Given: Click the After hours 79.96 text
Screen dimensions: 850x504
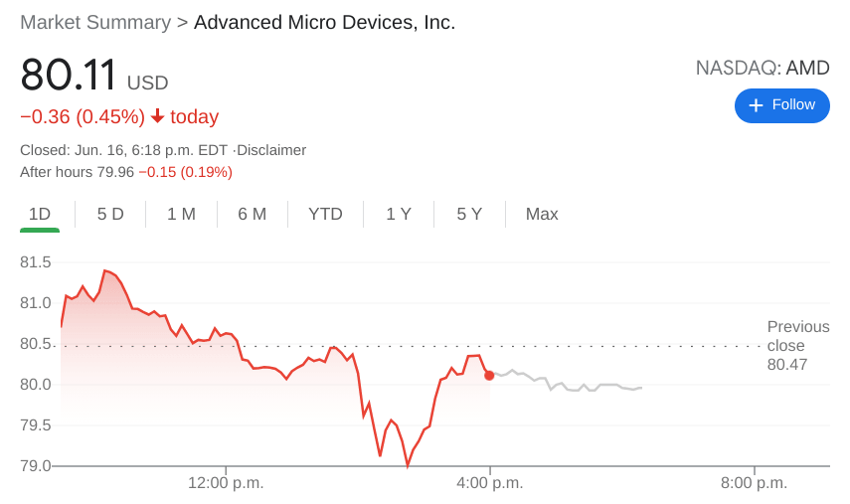Looking at the screenshot, I should [x=77, y=172].
